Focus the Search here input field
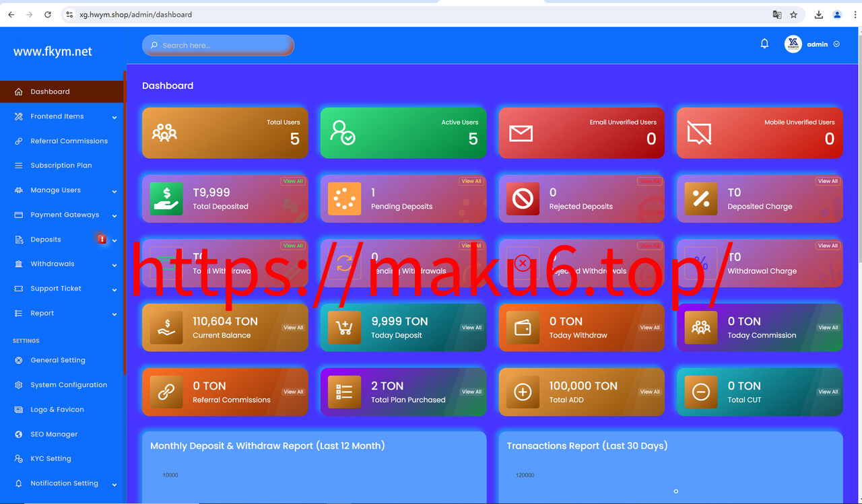The height and width of the screenshot is (504, 862). 218,45
